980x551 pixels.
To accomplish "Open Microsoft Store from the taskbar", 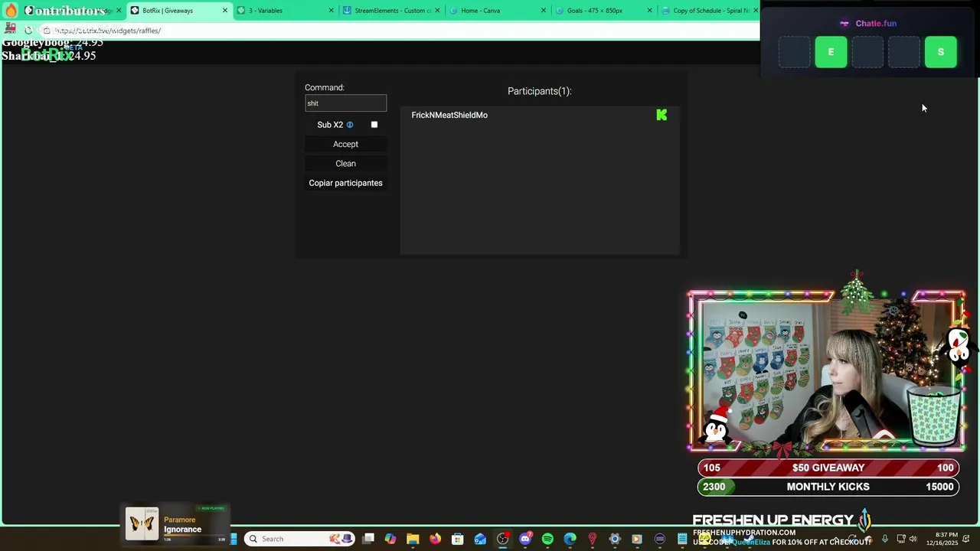I will tap(457, 539).
